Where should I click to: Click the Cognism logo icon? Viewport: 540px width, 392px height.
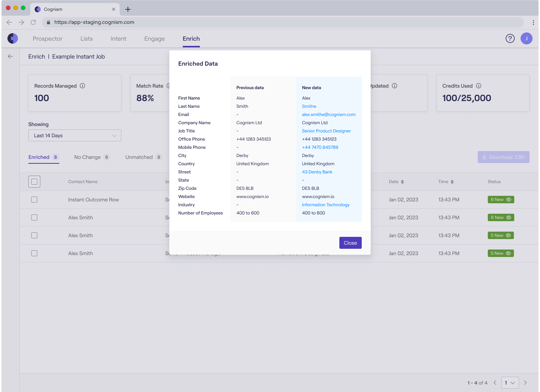[13, 38]
